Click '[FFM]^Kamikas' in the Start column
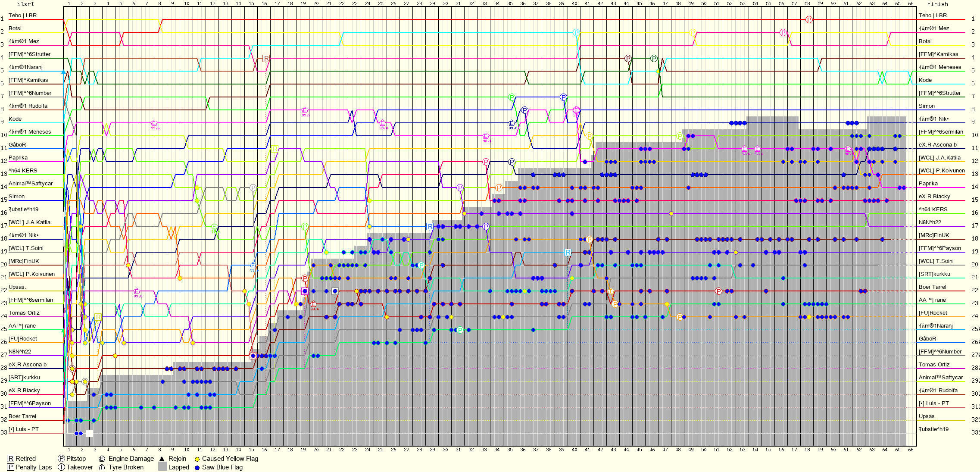This screenshot has width=980, height=472. [x=28, y=80]
